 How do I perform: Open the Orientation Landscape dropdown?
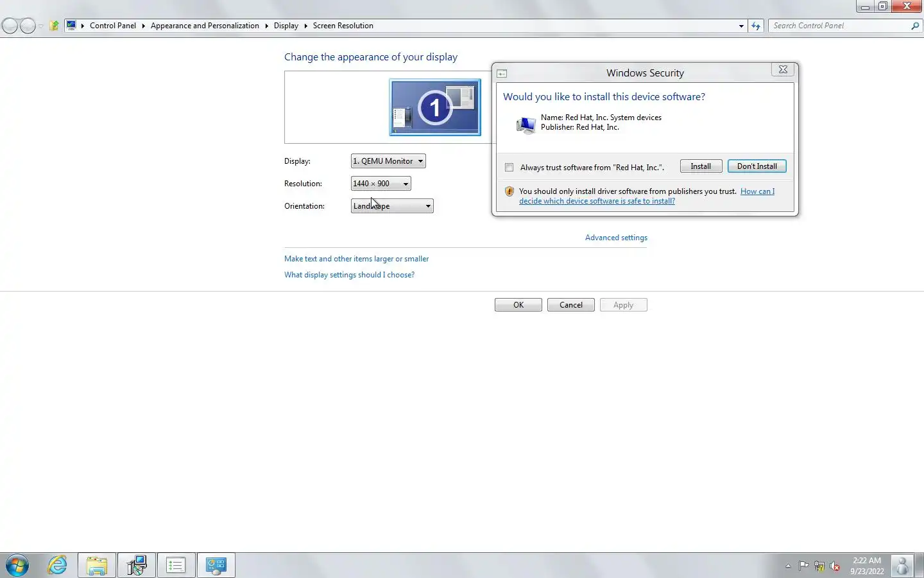[392, 206]
